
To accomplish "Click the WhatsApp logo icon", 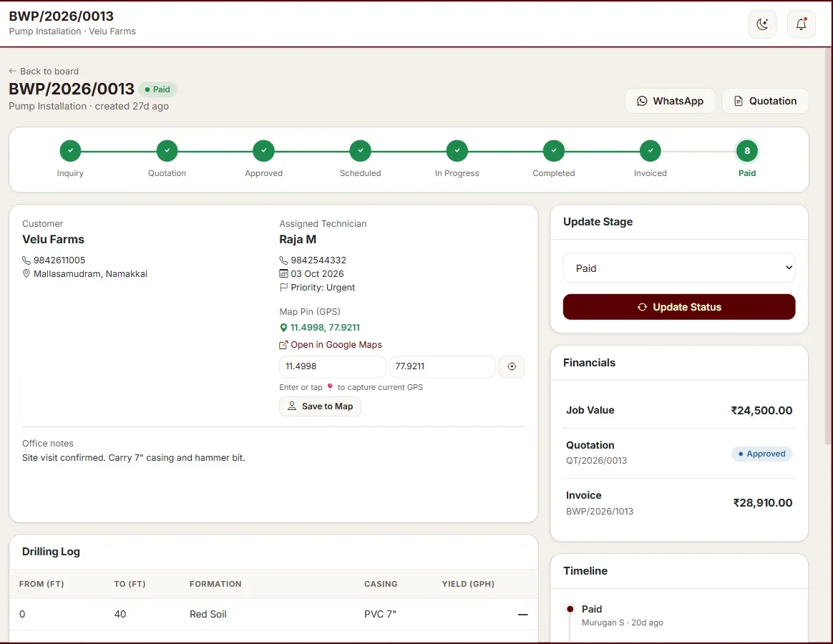I will coord(642,101).
